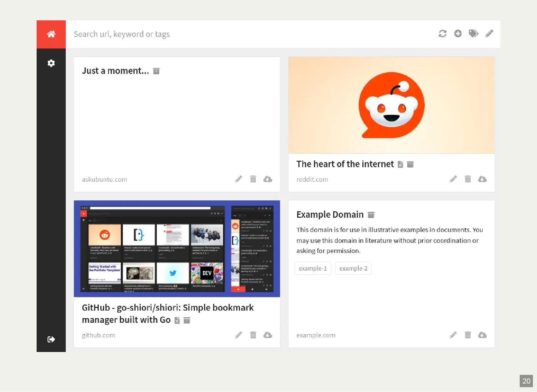The height and width of the screenshot is (392, 537).
Task: Click the github.com domain text
Action: 98,335
